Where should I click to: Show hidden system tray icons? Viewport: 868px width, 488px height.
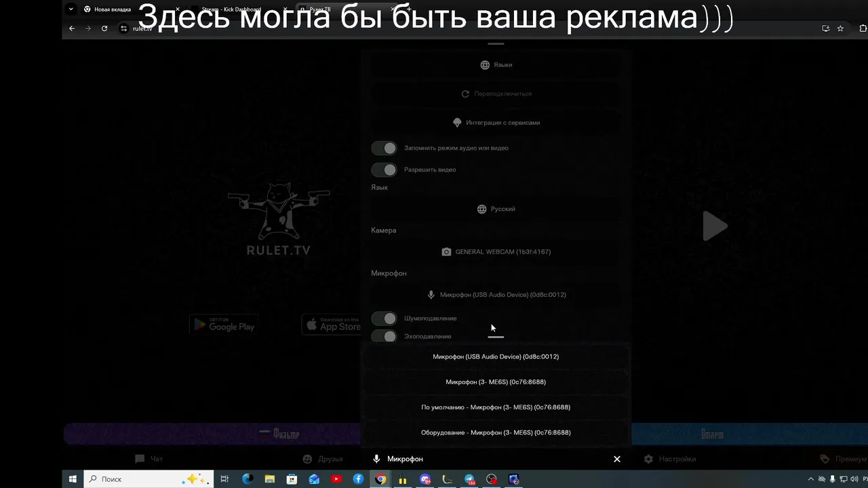click(810, 479)
